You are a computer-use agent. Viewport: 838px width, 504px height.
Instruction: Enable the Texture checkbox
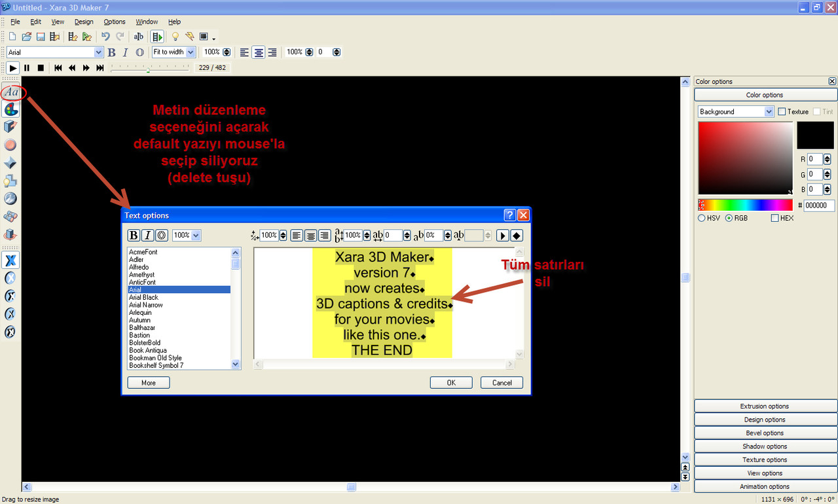pyautogui.click(x=782, y=112)
